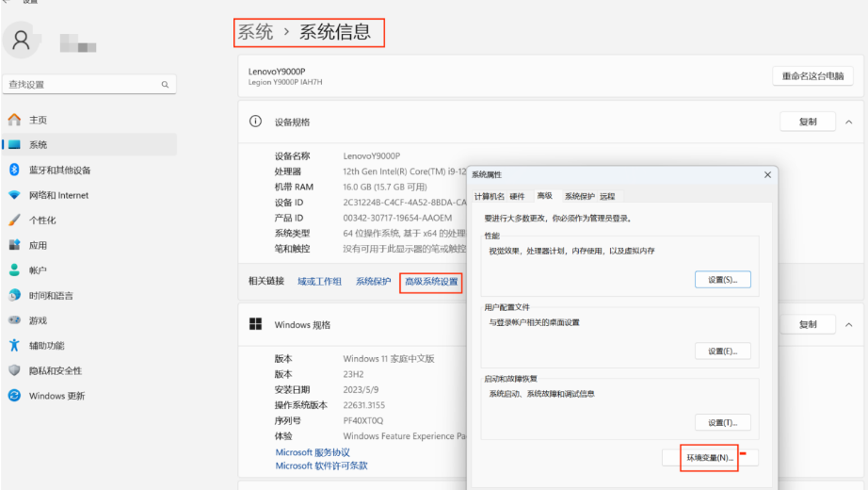Open 隐私和安全性 shield icon

14,370
